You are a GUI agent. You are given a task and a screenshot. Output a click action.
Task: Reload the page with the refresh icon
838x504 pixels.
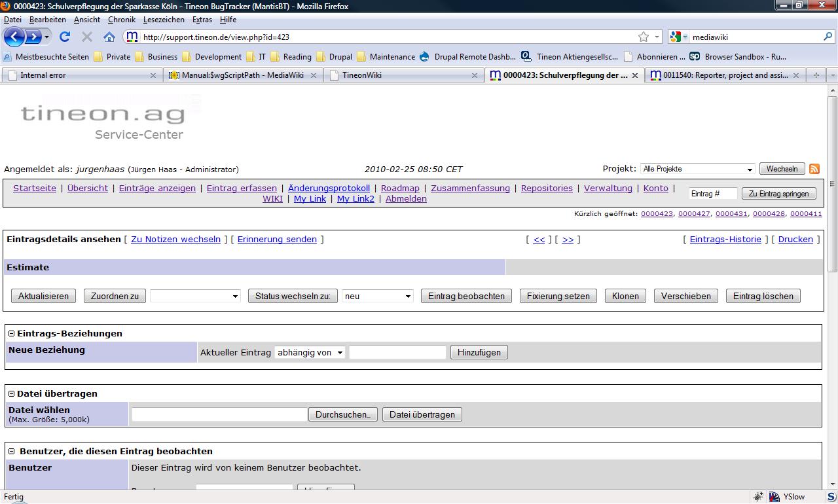click(x=64, y=37)
